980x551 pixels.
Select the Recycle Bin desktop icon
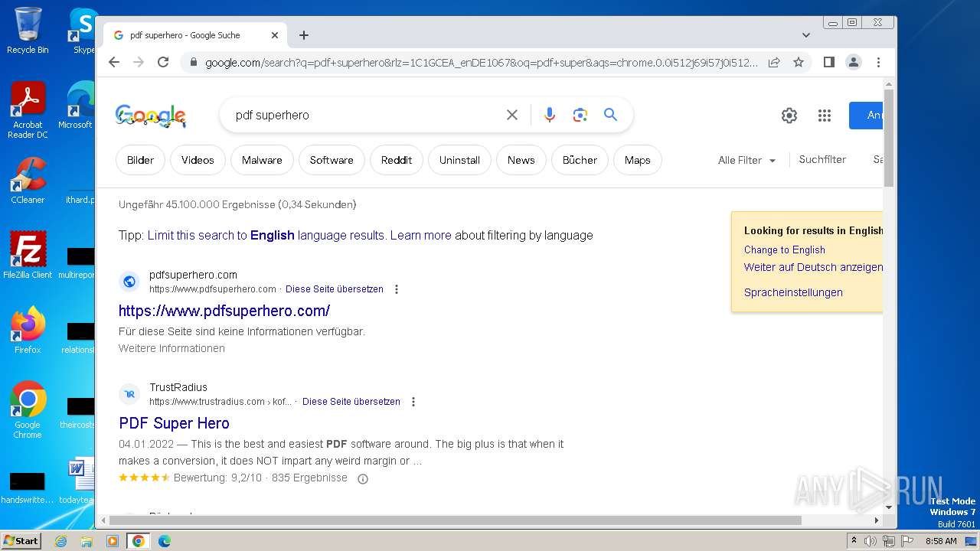(x=28, y=31)
